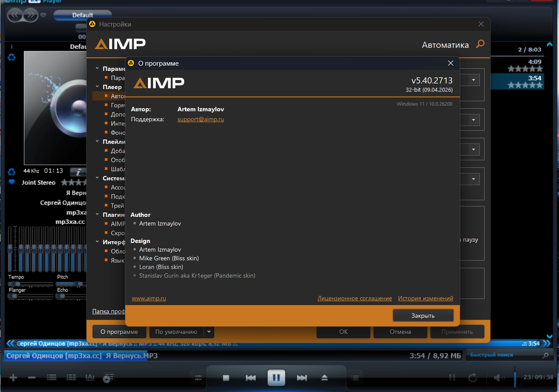Image resolution: width=559 pixels, height=392 pixels.
Task: Click the small blue info icon above the album art
Action: coord(12,47)
